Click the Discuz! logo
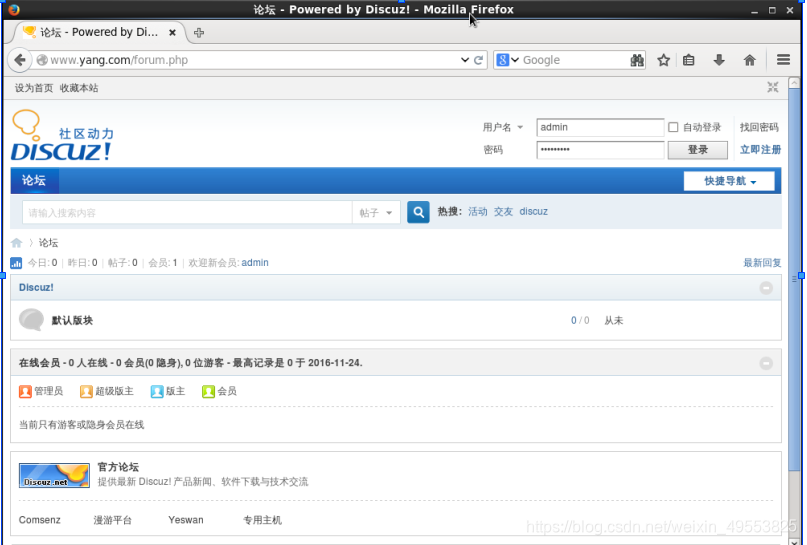807x545 pixels. pyautogui.click(x=62, y=135)
